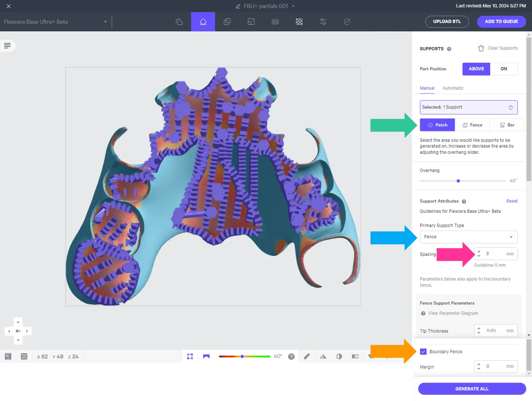Click the fit-to-view bounding box icon
Viewport: 532px width, 401px height.
click(190, 356)
